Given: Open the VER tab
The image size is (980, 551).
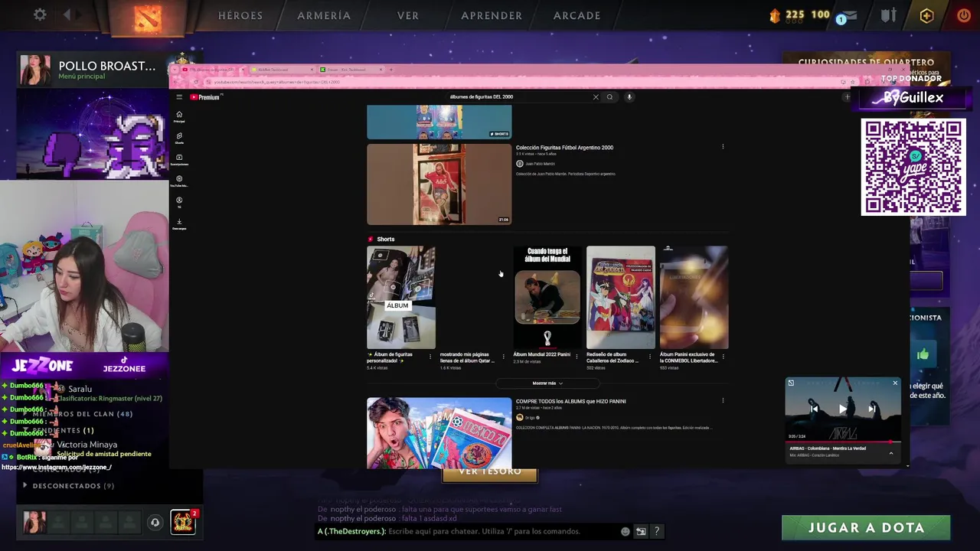Looking at the screenshot, I should pos(408,15).
